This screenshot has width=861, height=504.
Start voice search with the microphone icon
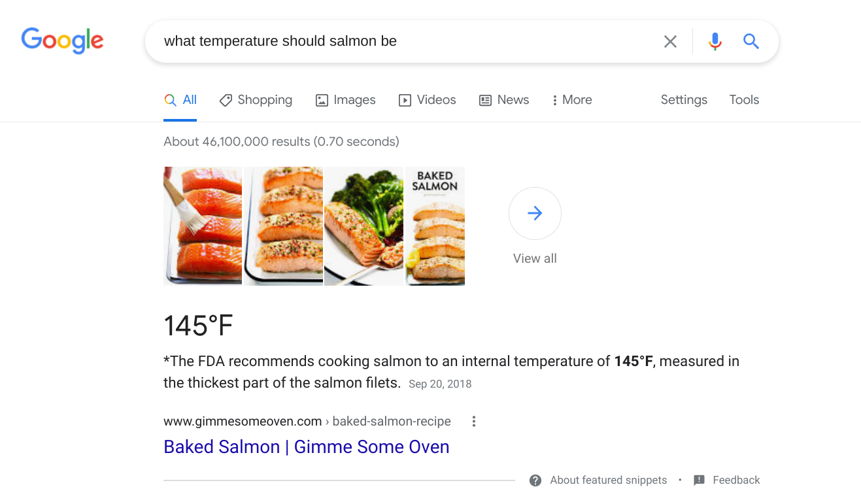tap(715, 42)
